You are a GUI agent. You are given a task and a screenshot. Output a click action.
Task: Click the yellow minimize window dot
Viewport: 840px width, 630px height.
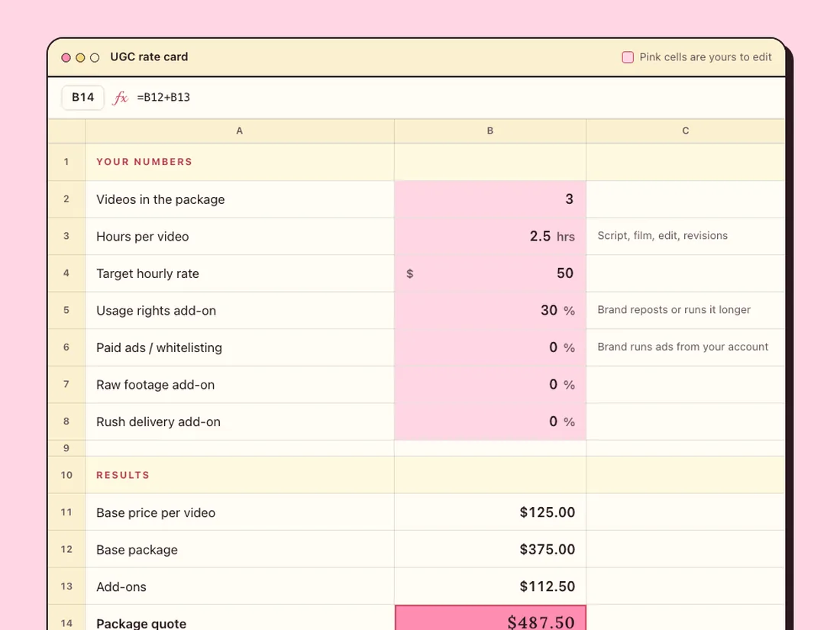click(80, 57)
